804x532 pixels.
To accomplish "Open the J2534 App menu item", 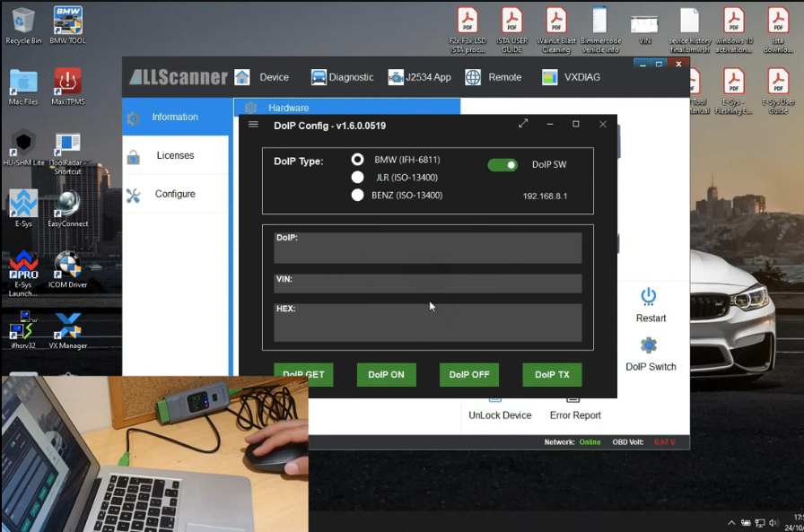I will coord(419,77).
